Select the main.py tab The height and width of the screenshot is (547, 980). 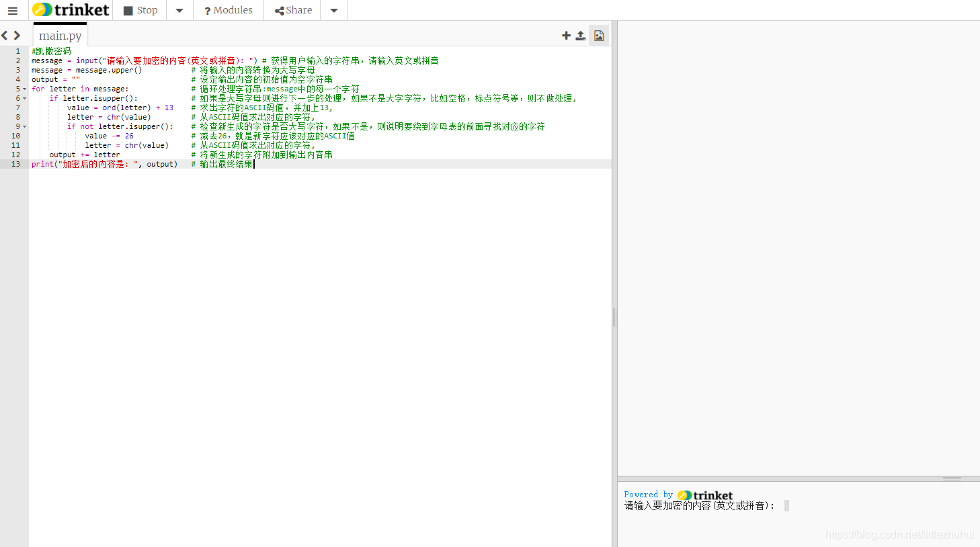60,36
